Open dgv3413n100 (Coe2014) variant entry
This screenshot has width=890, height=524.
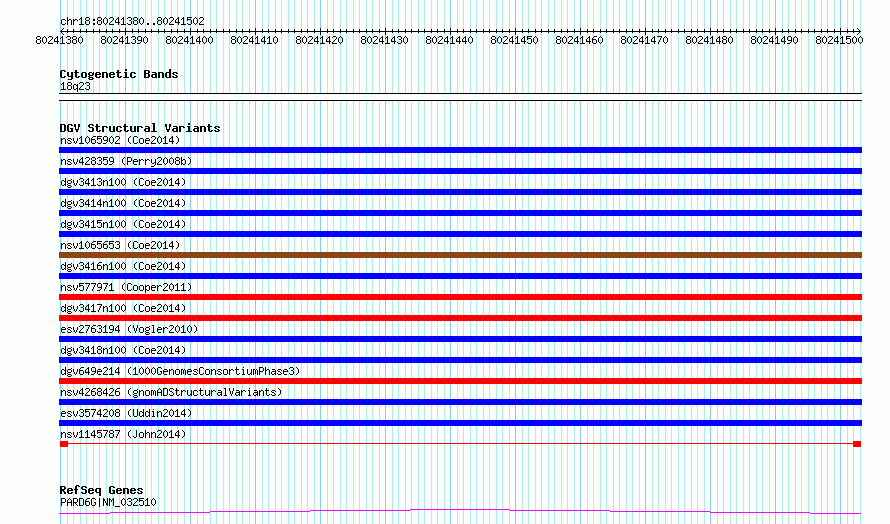123,182
